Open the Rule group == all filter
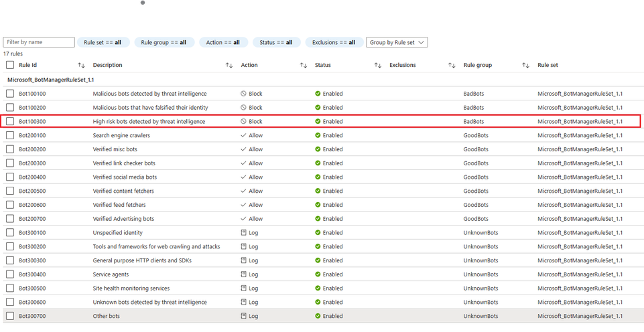This screenshot has width=644, height=332. pos(164,42)
